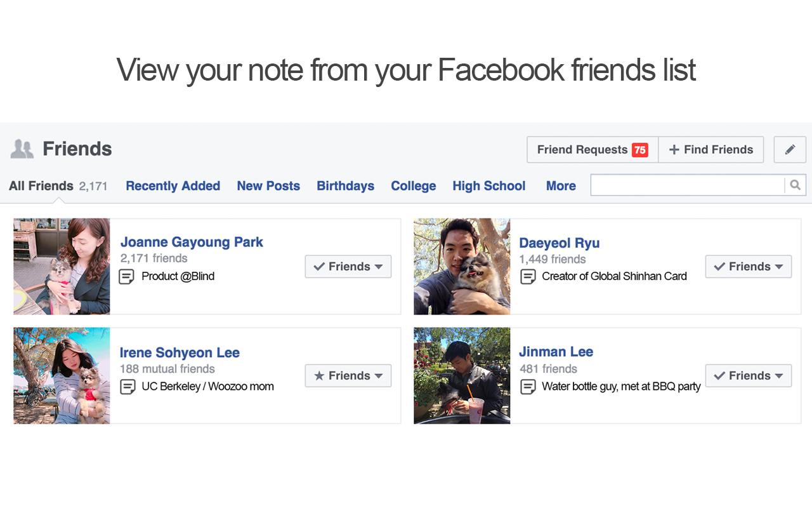This screenshot has width=812, height=508.
Task: Open Joanne Gayoung Park's note icon
Action: tap(127, 276)
